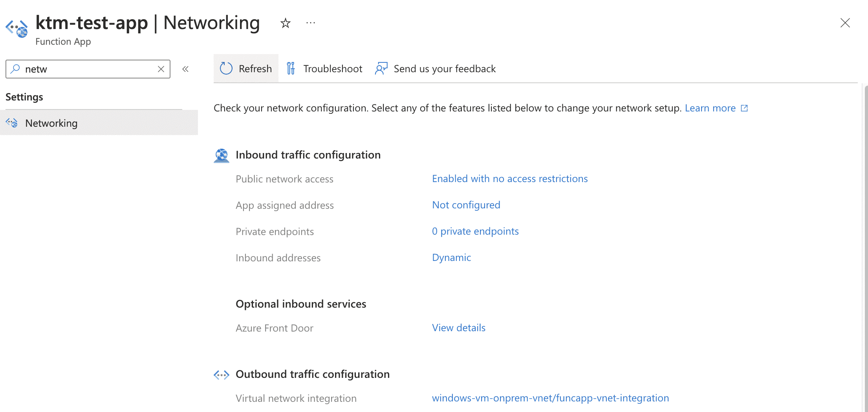The image size is (868, 412).
Task: Collapse the sidebar with double chevron
Action: [x=185, y=69]
